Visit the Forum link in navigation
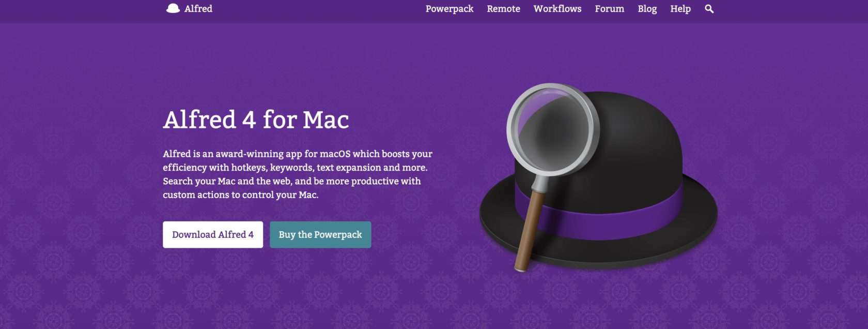This screenshot has height=329, width=868. 609,9
